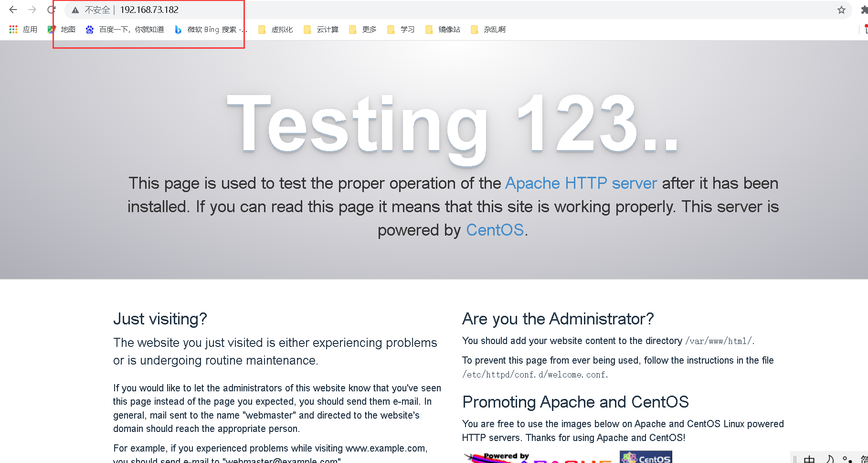Bookmark this page with the star icon
The image size is (868, 463).
[x=841, y=10]
